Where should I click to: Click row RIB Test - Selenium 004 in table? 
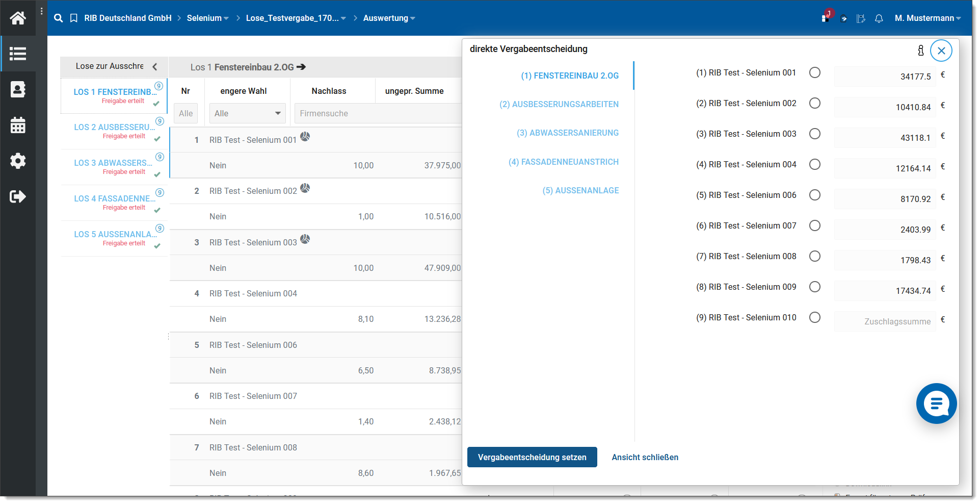[x=315, y=293]
